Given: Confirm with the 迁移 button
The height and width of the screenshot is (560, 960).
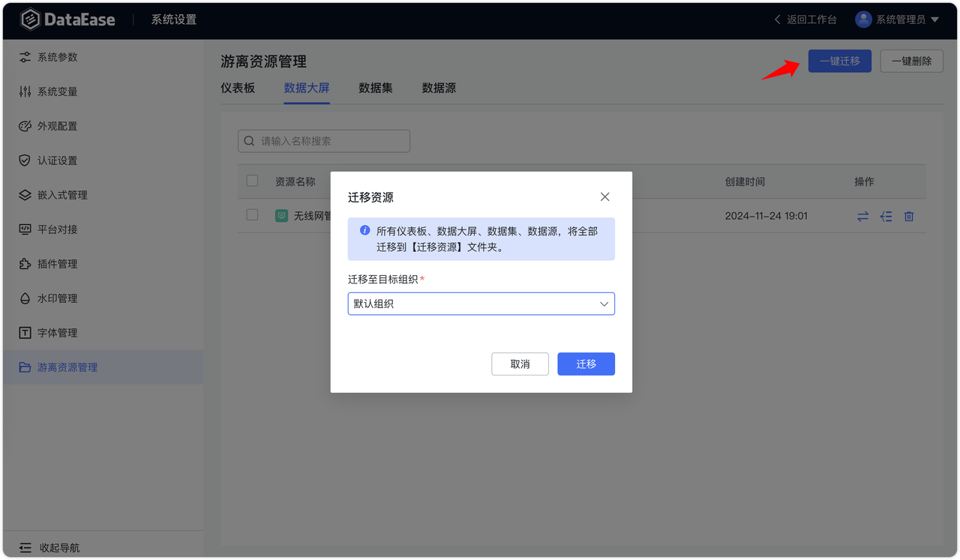Looking at the screenshot, I should (586, 364).
